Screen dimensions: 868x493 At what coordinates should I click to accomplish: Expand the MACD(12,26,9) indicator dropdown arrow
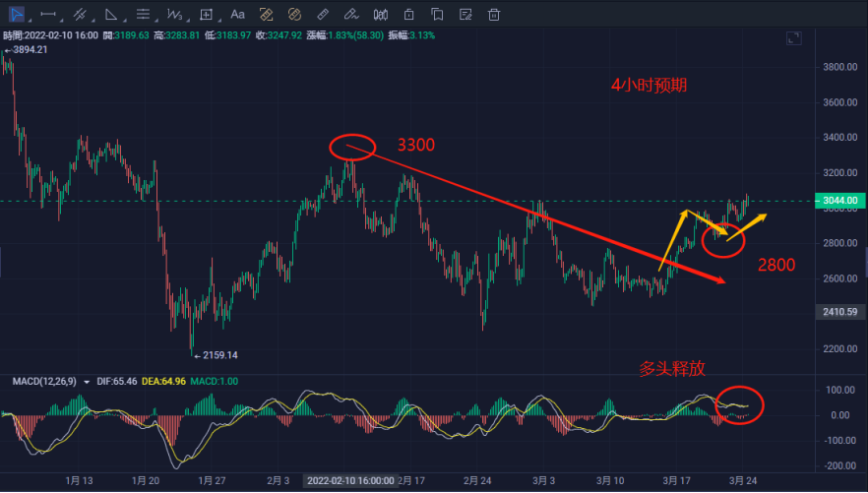[x=87, y=381]
